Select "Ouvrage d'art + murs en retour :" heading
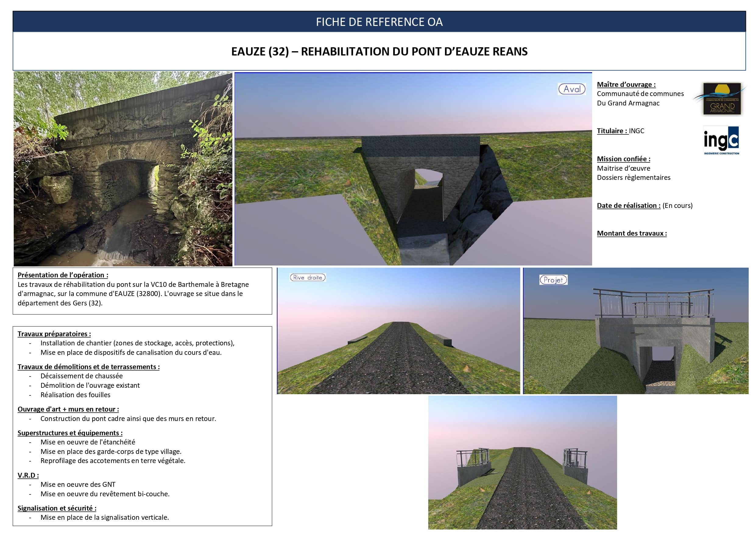 pyautogui.click(x=68, y=409)
